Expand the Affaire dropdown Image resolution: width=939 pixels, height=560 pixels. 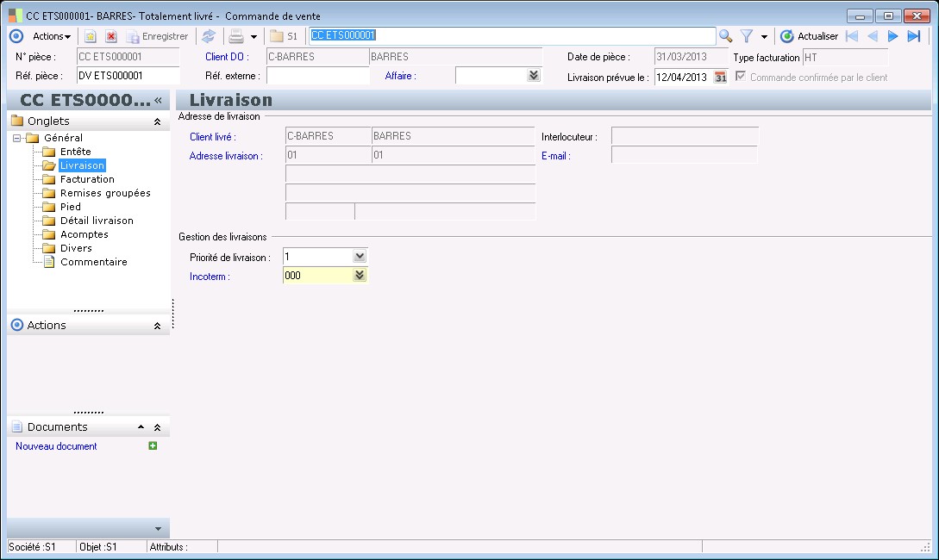pos(534,76)
